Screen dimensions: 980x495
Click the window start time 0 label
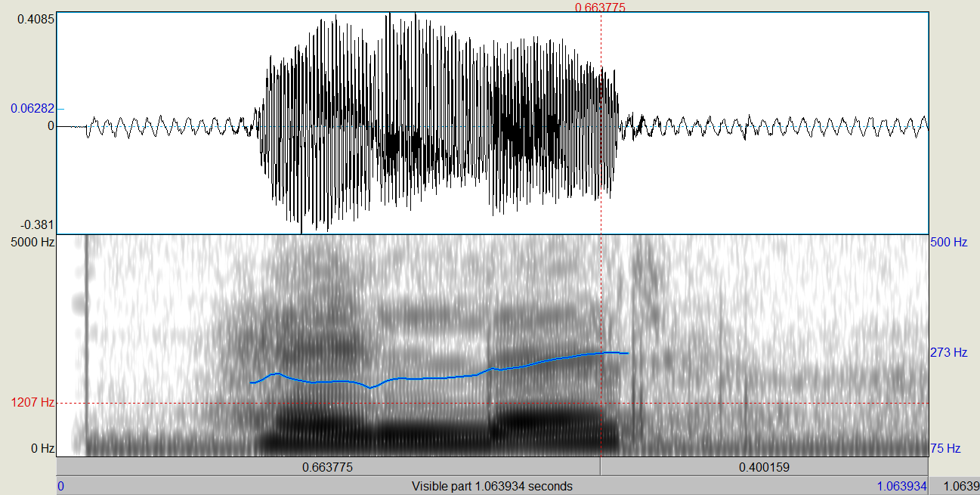click(x=60, y=486)
